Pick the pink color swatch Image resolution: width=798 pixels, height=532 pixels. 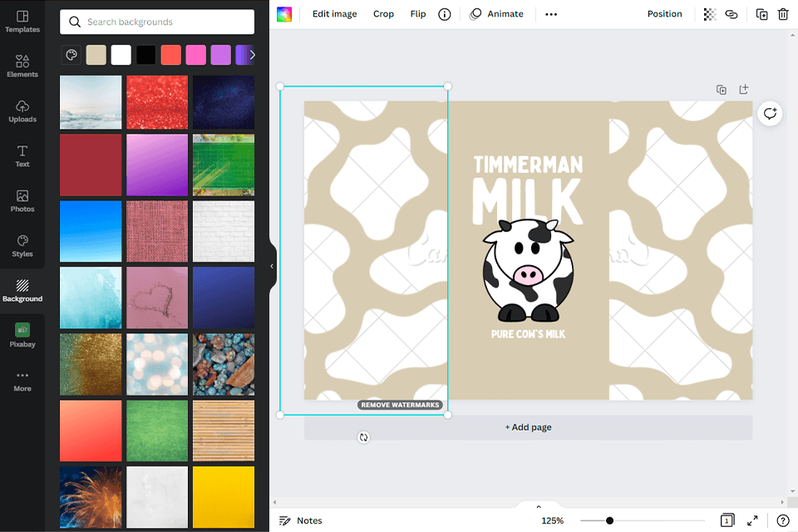(196, 55)
